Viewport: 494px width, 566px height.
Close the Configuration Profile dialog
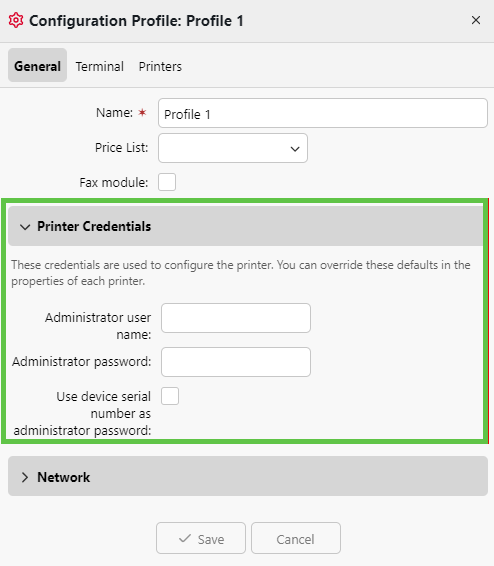476,20
